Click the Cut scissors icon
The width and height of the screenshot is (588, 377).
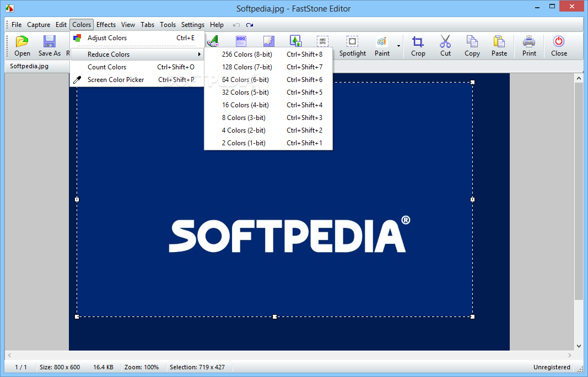[x=445, y=41]
